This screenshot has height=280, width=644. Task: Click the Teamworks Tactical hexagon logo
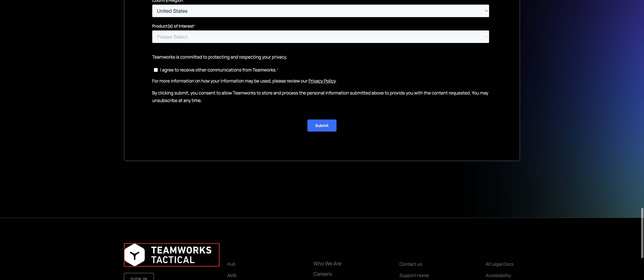coord(135,255)
